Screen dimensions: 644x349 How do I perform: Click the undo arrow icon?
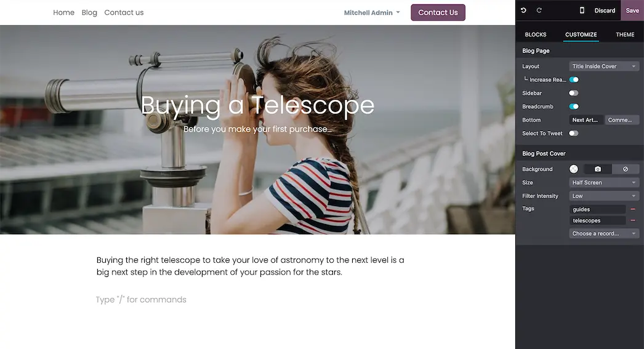click(x=523, y=10)
